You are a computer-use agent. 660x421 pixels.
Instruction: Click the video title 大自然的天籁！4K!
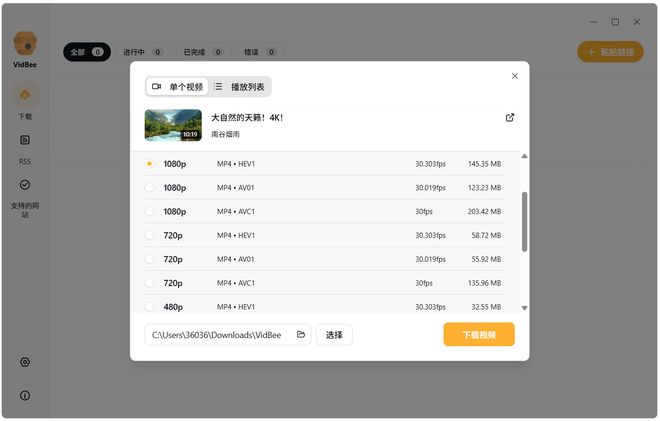point(247,117)
